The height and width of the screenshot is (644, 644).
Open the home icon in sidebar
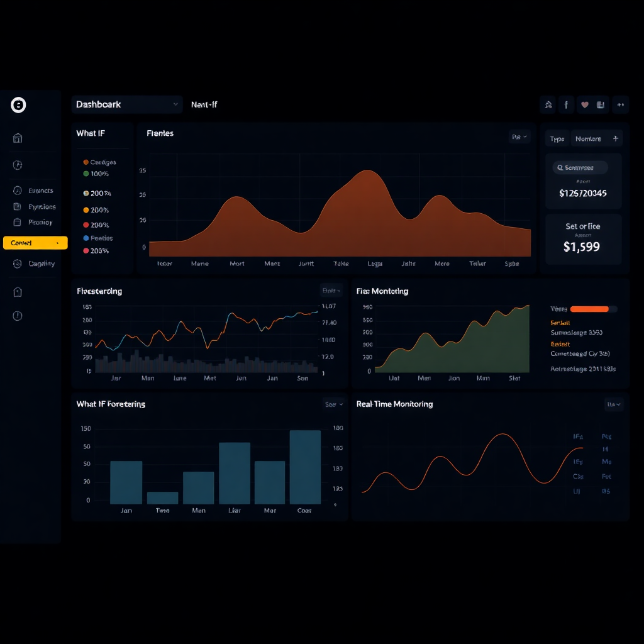pos(17,138)
